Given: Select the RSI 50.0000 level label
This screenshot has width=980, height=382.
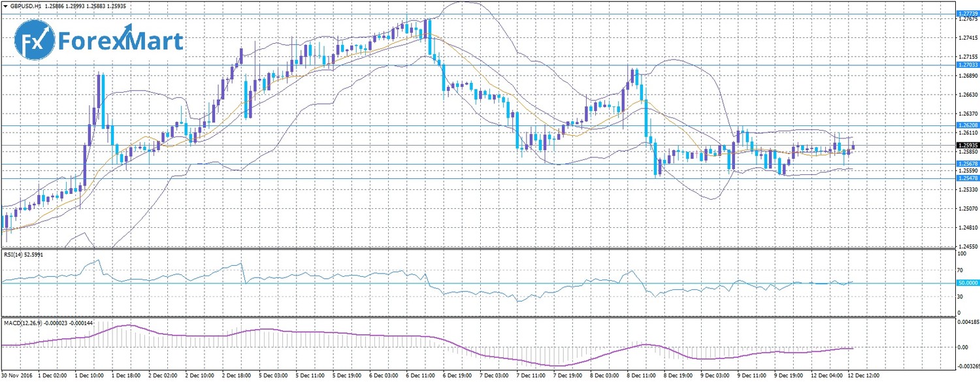Looking at the screenshot, I should [x=966, y=282].
